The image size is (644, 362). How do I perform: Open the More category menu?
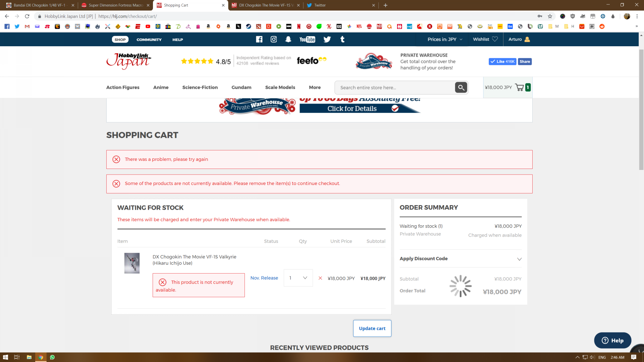tap(315, 87)
